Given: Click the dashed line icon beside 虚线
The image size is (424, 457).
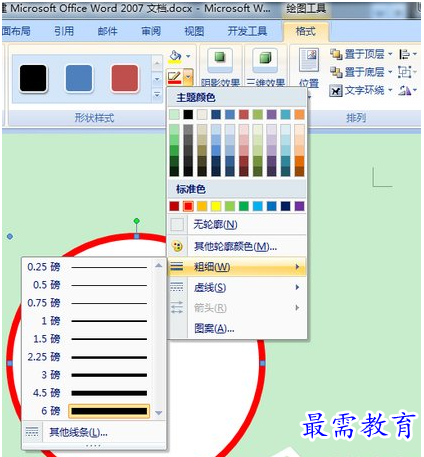Looking at the screenshot, I should [x=177, y=287].
